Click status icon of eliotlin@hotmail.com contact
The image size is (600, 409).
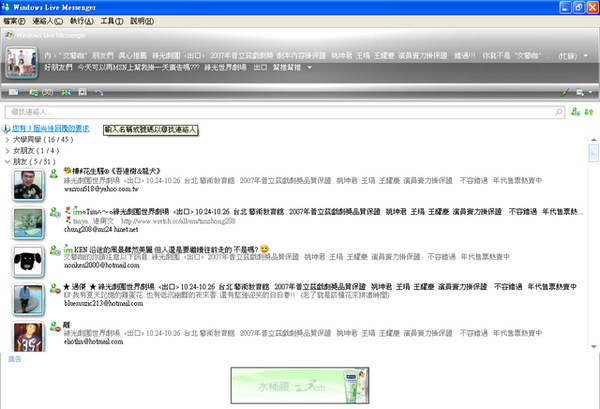pyautogui.click(x=55, y=326)
